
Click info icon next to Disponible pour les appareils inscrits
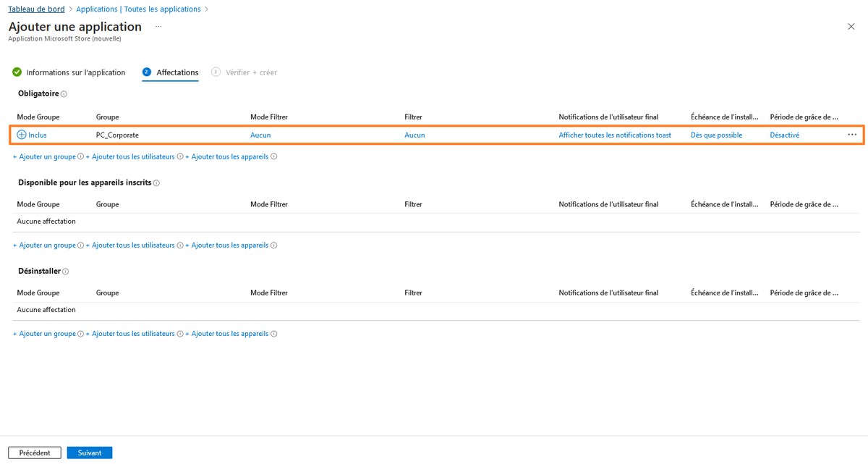click(156, 183)
